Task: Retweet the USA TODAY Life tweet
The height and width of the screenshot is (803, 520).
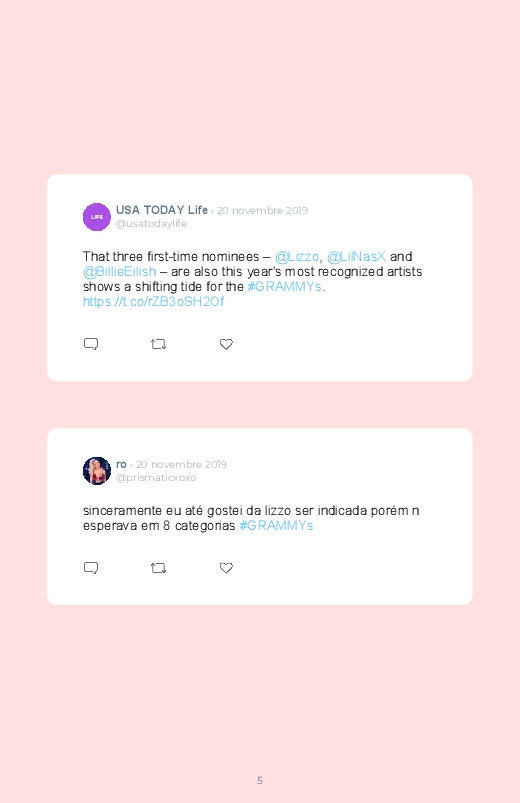Action: coord(158,344)
